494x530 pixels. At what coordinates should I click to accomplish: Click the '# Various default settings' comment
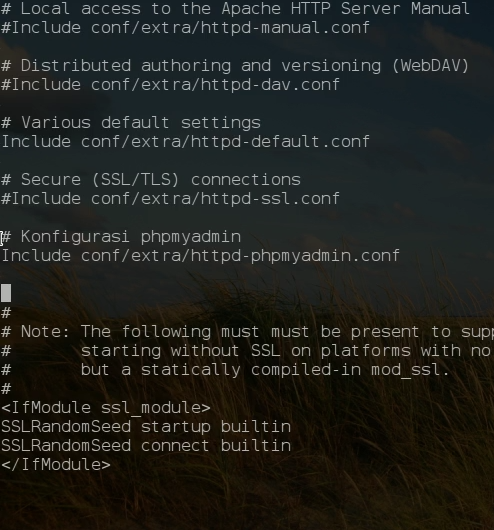[131, 123]
